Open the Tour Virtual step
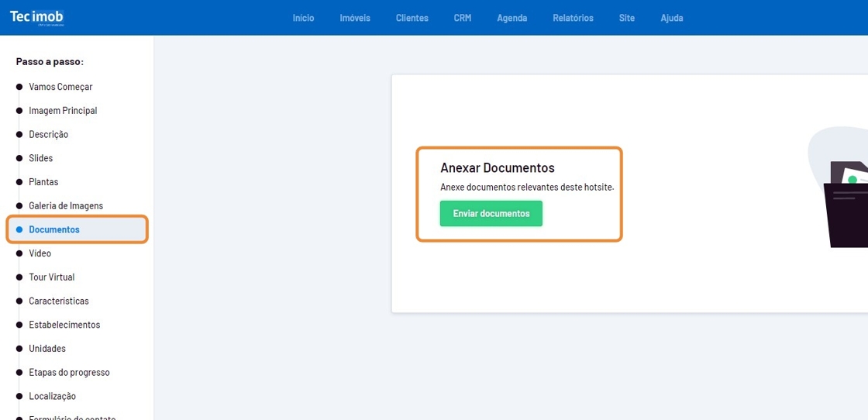This screenshot has width=868, height=420. tap(51, 277)
